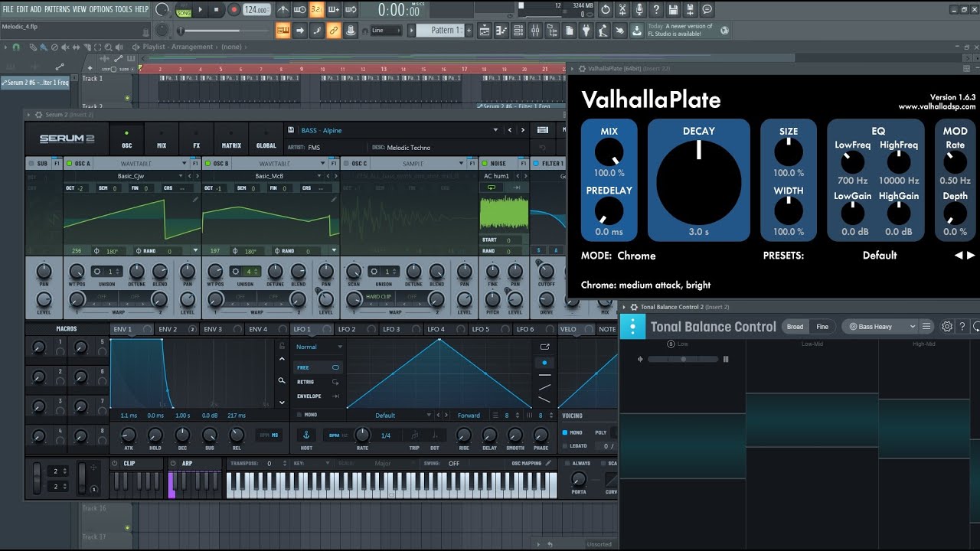Viewport: 980px width, 551px height.
Task: Click the record button in the transport
Action: coord(233,10)
